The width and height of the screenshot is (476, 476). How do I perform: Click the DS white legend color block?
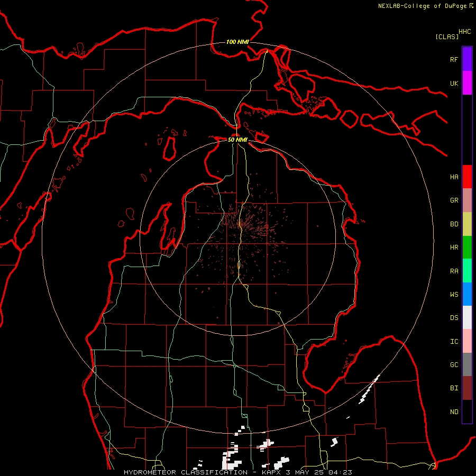[x=467, y=317]
